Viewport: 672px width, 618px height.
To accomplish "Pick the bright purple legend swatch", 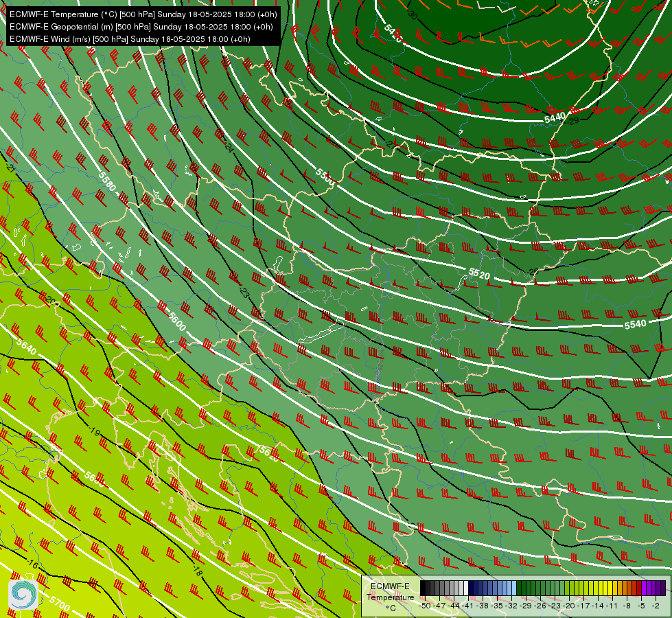I will (644, 588).
